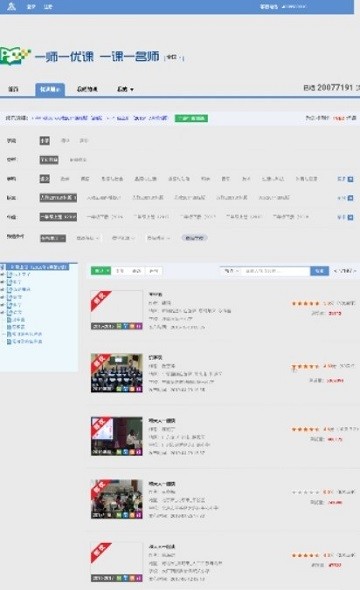The width and height of the screenshot is (360, 590).
Task: Select the dark highlighted chip in the second filter row
Action: click(x=49, y=160)
